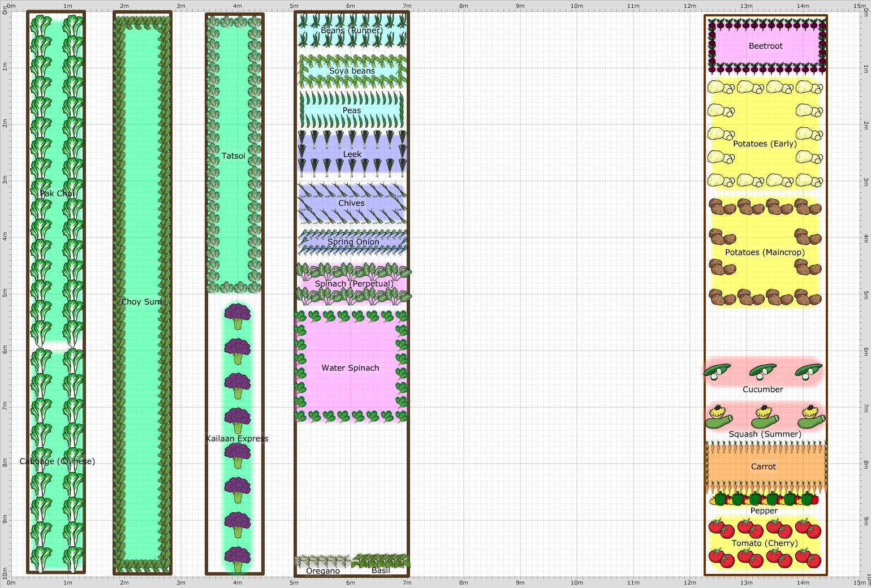Click the Chives row label
Image resolution: width=871 pixels, height=588 pixels.
click(352, 203)
